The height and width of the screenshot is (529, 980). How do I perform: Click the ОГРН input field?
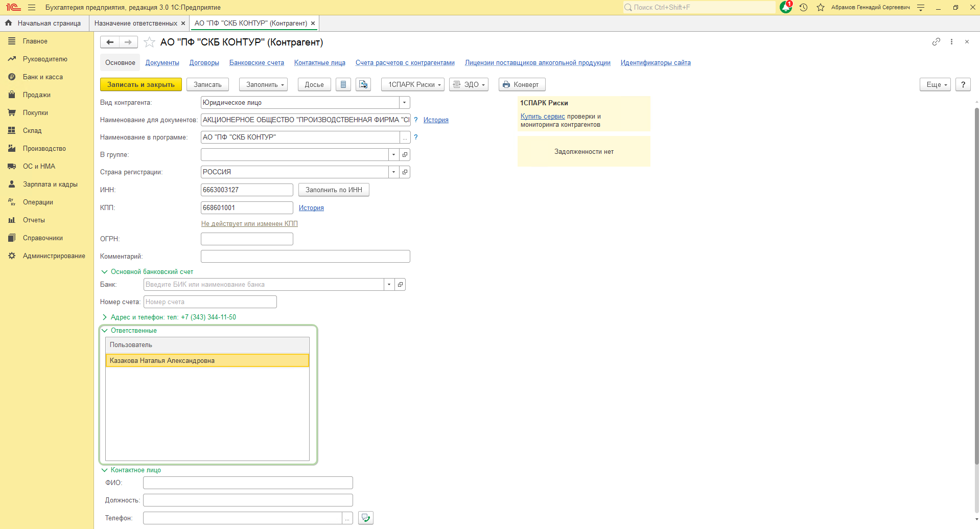(x=247, y=239)
